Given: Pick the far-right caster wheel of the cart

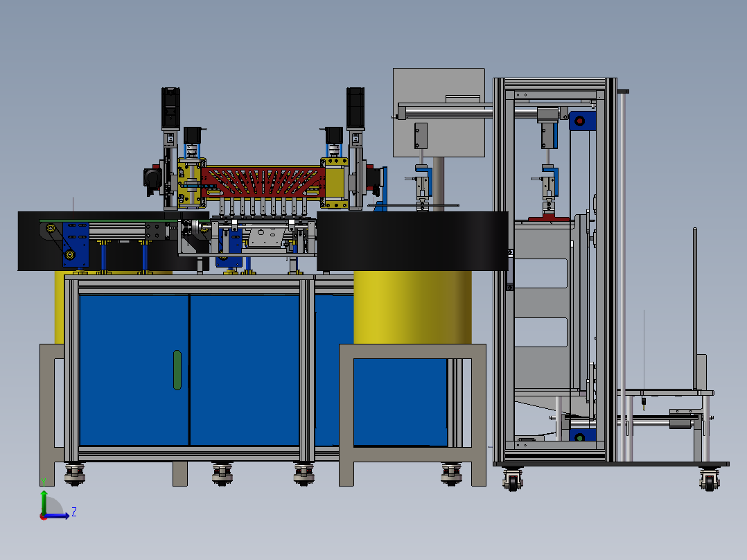Looking at the screenshot, I should coord(710,480).
